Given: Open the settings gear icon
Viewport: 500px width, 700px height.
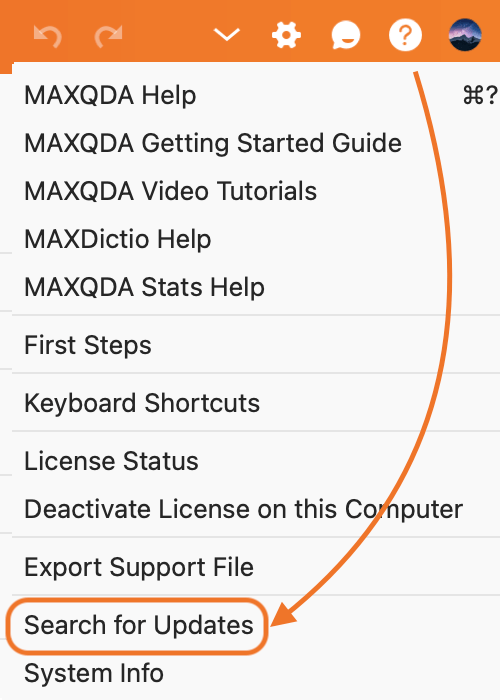Looking at the screenshot, I should pyautogui.click(x=286, y=34).
